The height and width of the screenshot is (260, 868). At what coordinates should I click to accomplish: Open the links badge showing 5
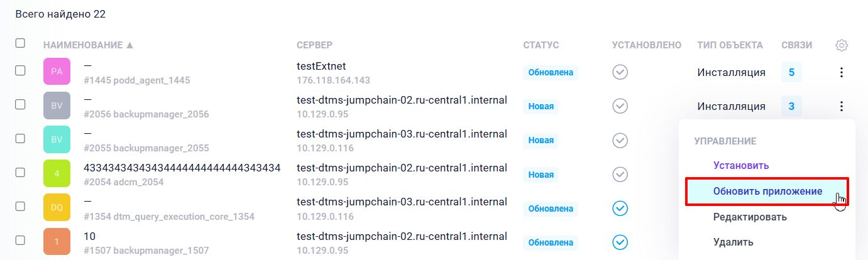791,72
